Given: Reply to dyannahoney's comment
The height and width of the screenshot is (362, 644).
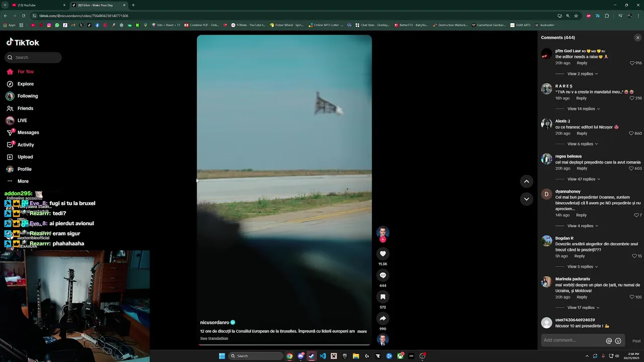Looking at the screenshot, I should [x=581, y=215].
